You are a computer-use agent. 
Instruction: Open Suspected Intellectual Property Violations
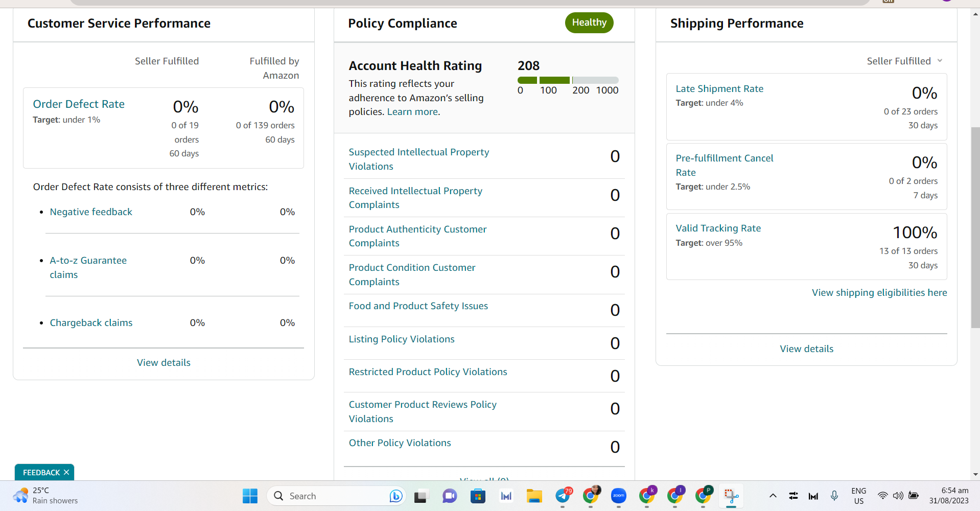click(x=419, y=159)
